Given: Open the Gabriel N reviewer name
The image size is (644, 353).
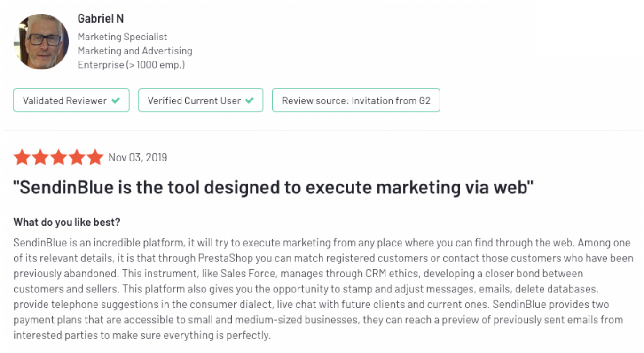Looking at the screenshot, I should tap(101, 19).
